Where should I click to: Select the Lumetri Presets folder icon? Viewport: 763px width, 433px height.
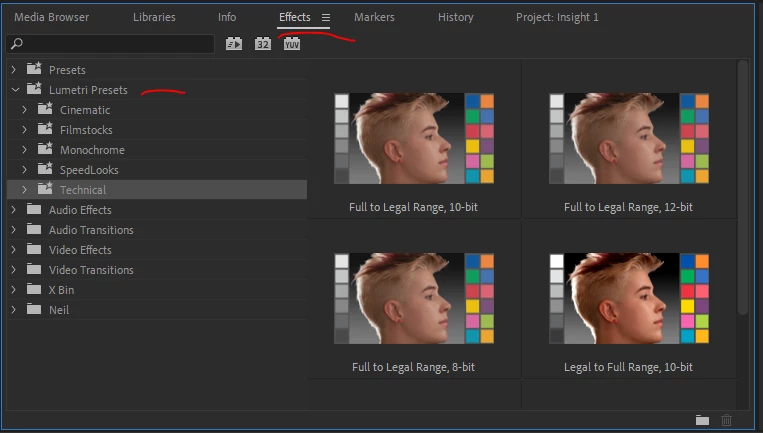tap(34, 89)
